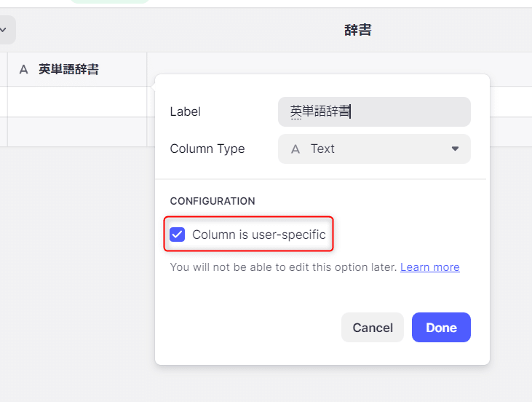Uncheck the Column is user-specific checkbox
Screen dimensions: 532x402
177,234
